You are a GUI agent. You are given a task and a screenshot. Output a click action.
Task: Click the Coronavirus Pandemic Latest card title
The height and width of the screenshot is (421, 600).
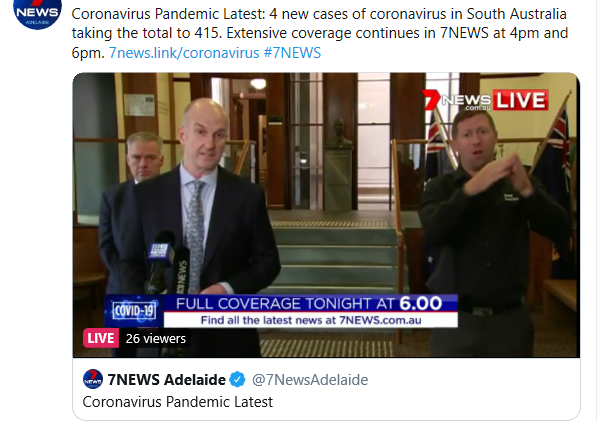click(178, 402)
